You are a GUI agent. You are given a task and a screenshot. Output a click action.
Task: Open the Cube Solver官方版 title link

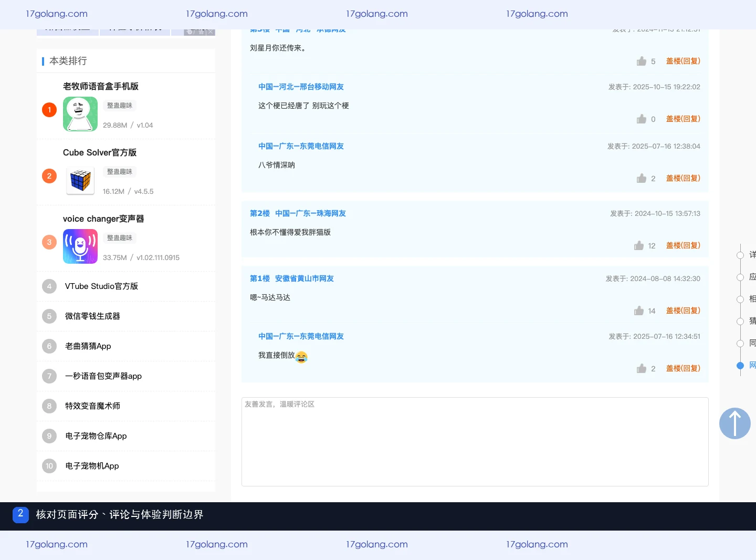point(100,152)
